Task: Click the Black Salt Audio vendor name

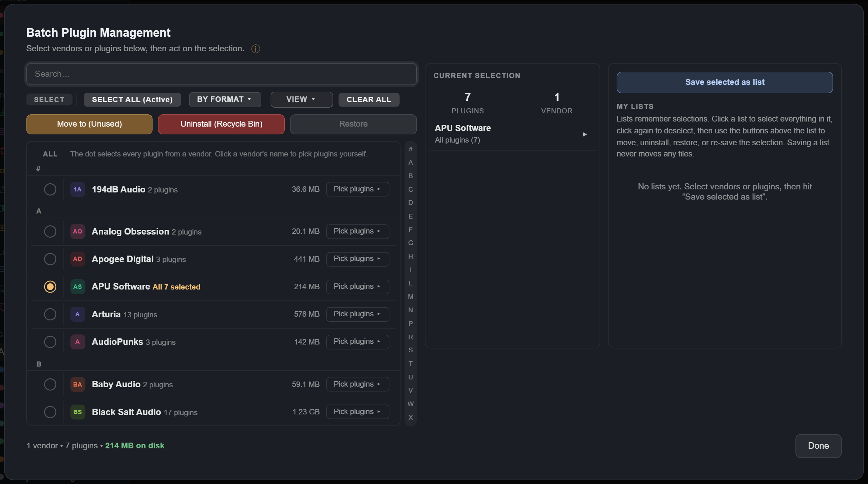Action: [x=126, y=412]
